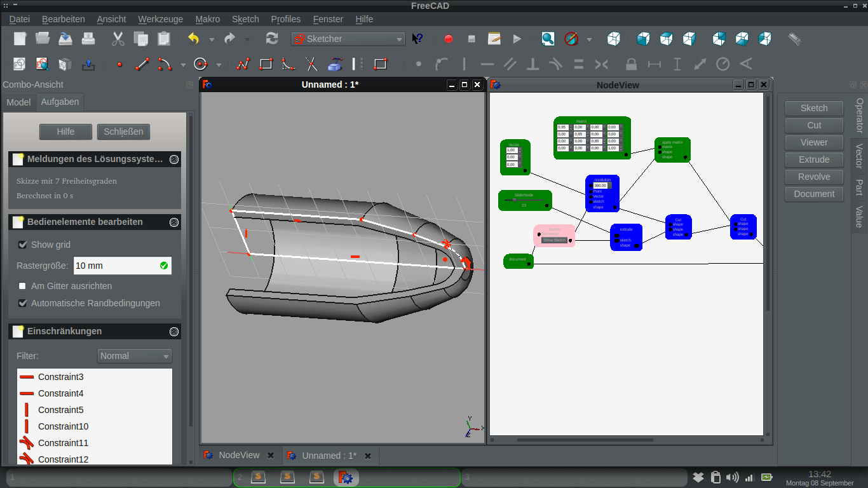Fit all content with the zoom icon
868x488 pixels.
click(x=548, y=39)
